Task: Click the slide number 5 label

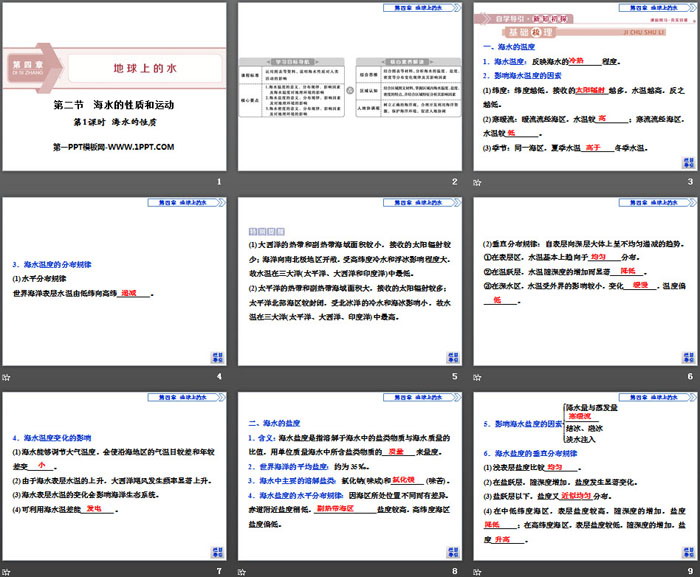Action: [454, 376]
